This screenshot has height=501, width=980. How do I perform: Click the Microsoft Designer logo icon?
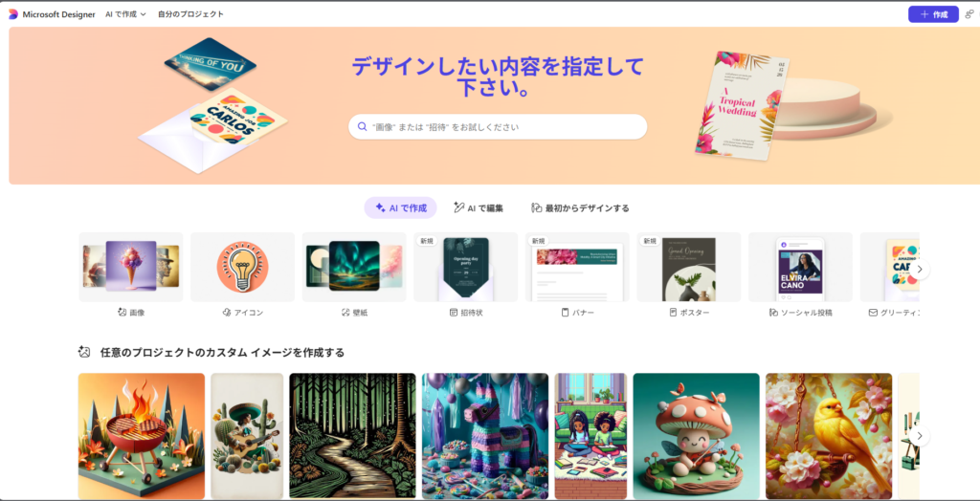point(13,13)
